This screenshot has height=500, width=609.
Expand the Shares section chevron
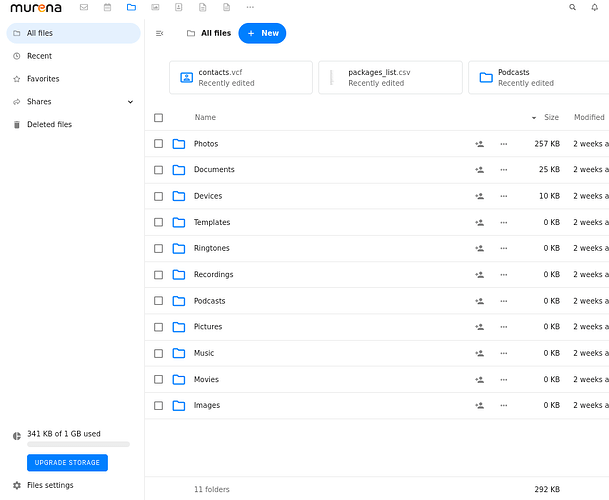click(x=130, y=102)
